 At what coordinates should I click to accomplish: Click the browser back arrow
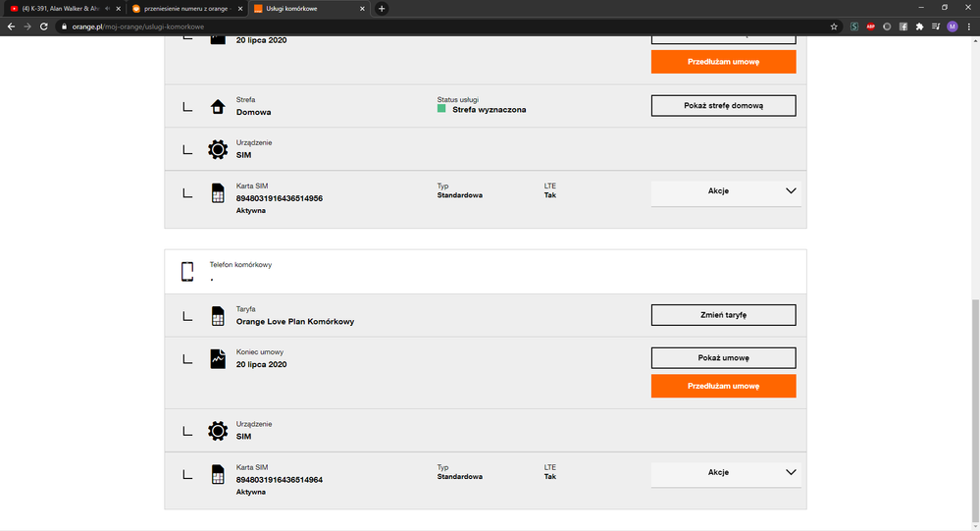(x=10, y=27)
